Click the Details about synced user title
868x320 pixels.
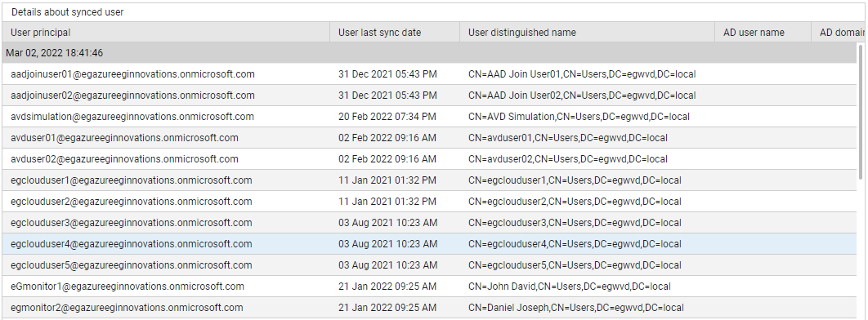point(68,12)
